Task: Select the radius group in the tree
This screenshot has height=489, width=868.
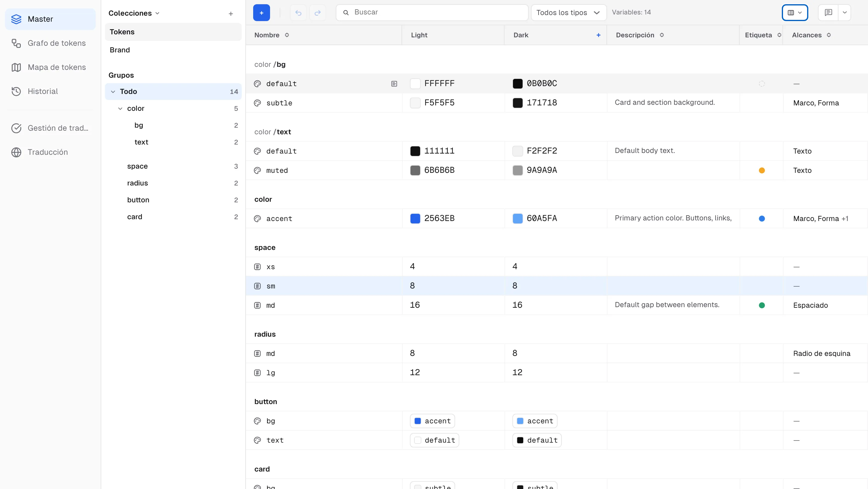Action: [173, 183]
